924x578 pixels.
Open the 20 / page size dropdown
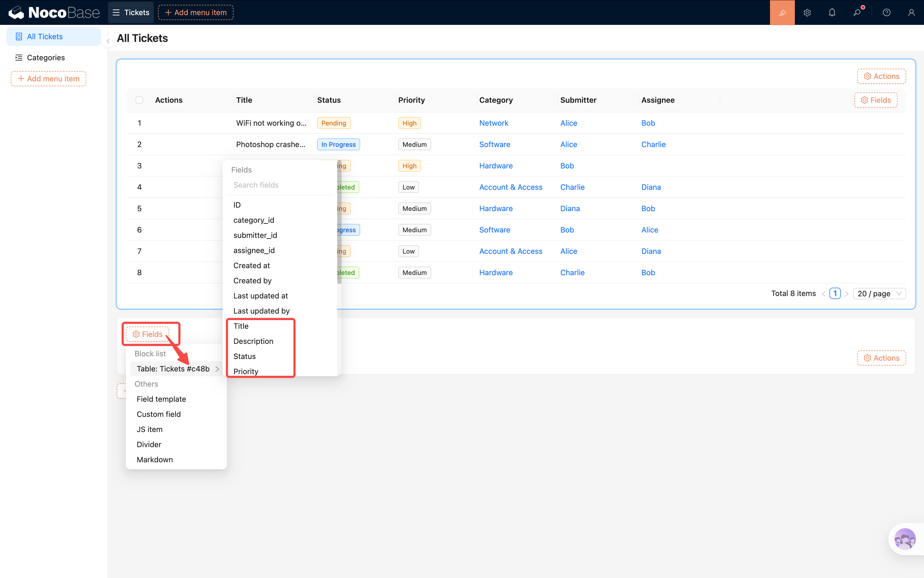pyautogui.click(x=879, y=294)
